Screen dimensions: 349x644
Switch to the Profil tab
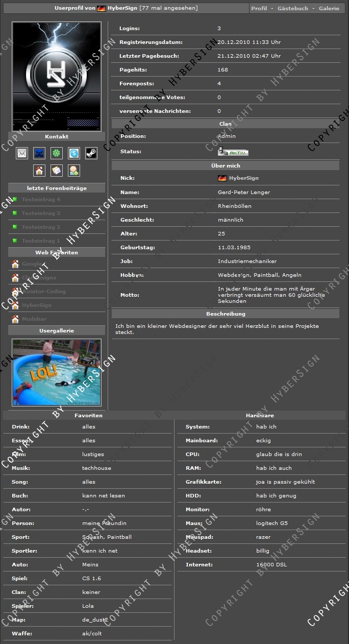click(259, 9)
